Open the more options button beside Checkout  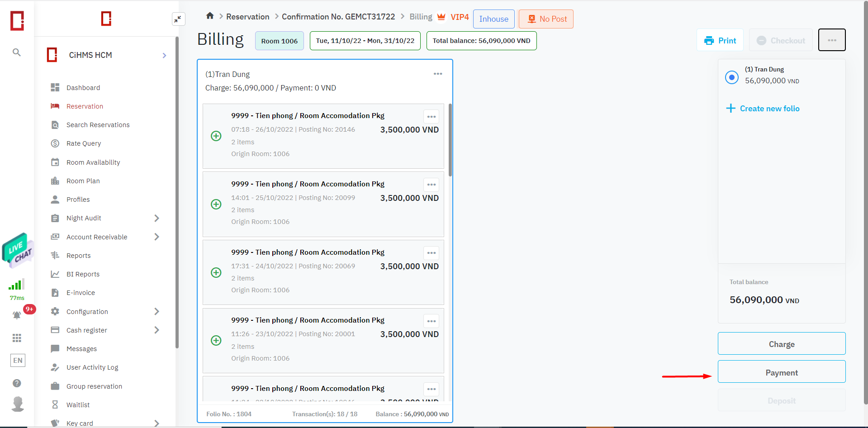click(x=831, y=40)
